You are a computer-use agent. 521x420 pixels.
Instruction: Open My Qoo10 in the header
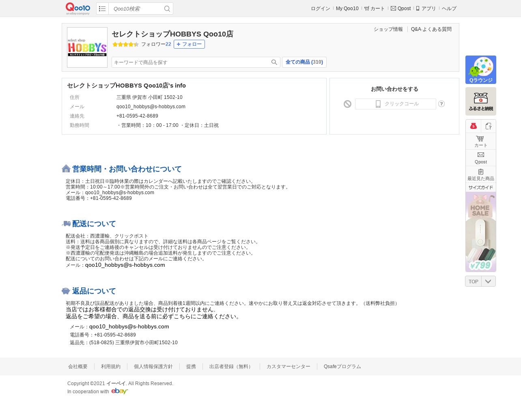(347, 9)
